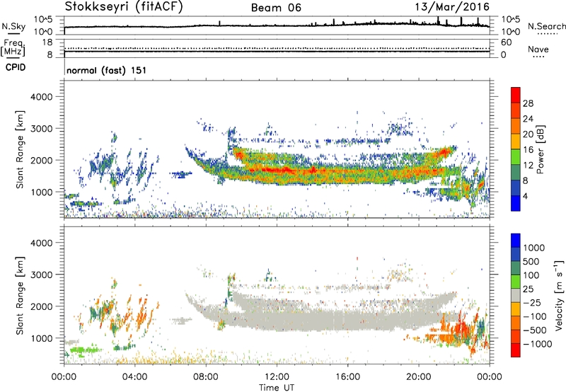Click the green velocity patch below 1000 km near 01:00
566x392 pixels.
[85, 350]
